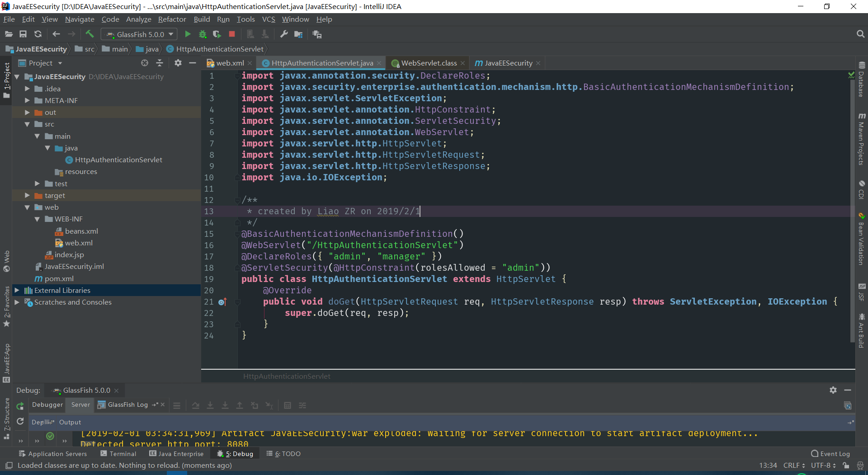Image resolution: width=868 pixels, height=475 pixels.
Task: Click the java breadcrumb in navigation bar
Action: click(x=147, y=49)
